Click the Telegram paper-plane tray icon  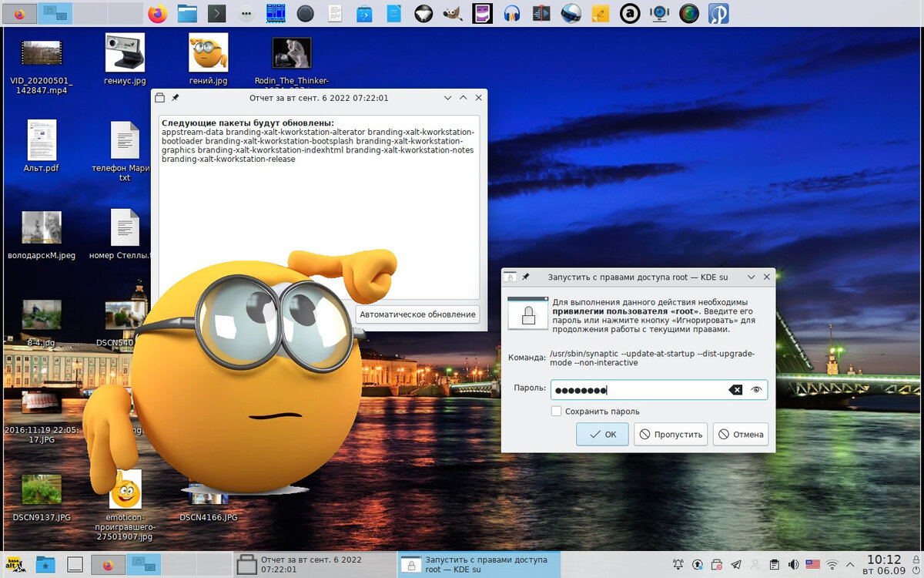coord(736,565)
